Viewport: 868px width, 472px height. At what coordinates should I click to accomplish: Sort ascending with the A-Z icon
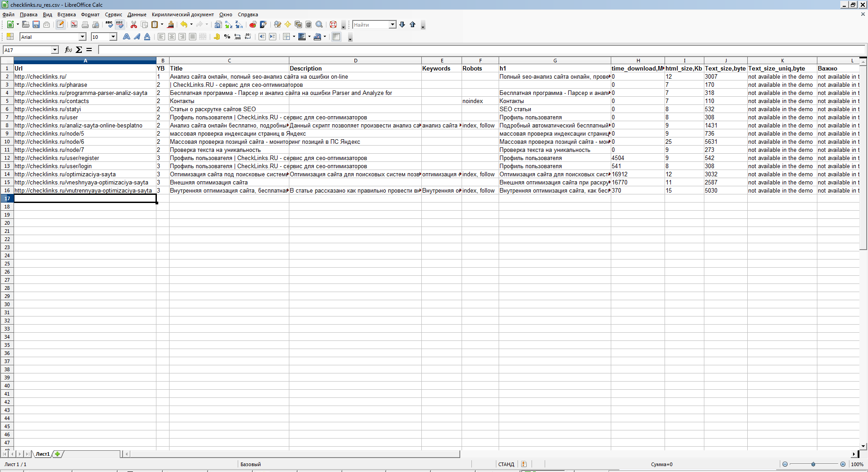coord(229,25)
